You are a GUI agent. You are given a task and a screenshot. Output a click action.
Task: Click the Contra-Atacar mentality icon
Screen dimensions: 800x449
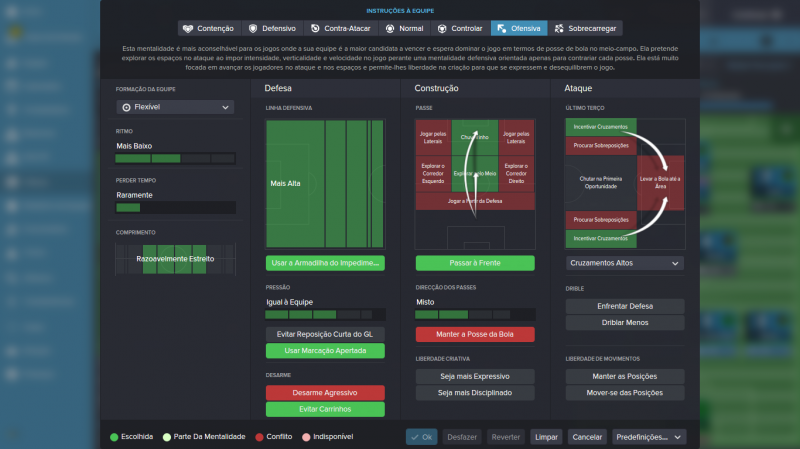point(316,28)
